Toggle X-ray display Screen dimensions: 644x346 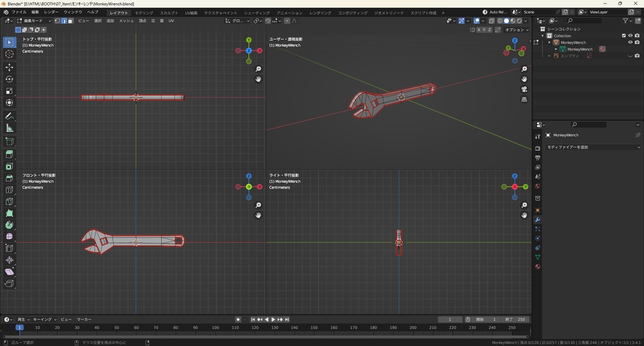tap(492, 21)
